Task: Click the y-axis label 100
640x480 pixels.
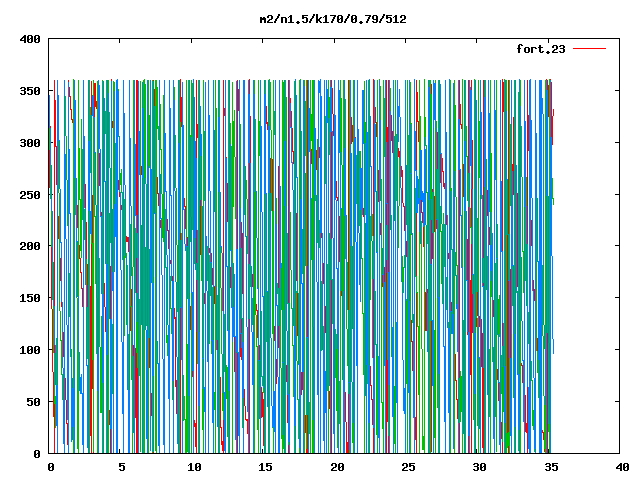Action: 30,350
